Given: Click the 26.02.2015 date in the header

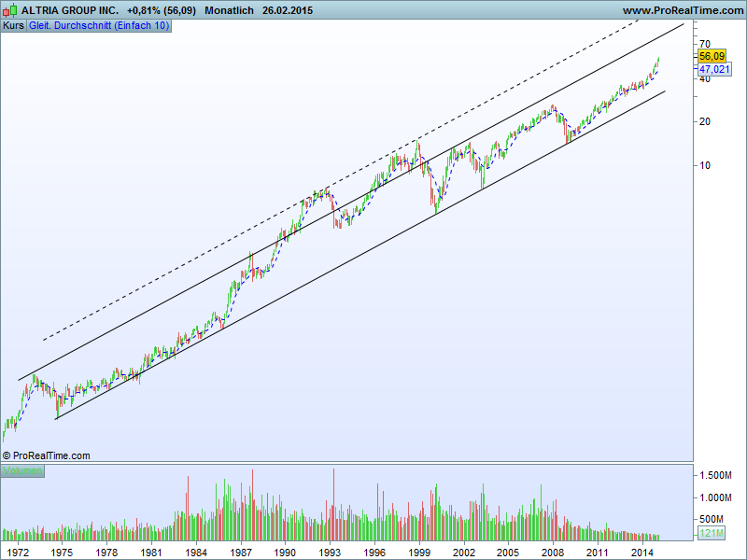Looking at the screenshot, I should coord(288,10).
